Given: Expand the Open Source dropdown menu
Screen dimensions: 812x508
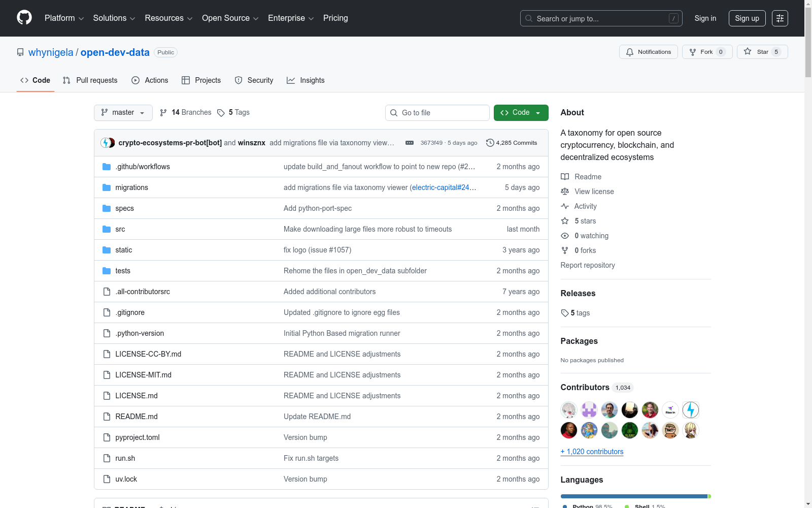Looking at the screenshot, I should pyautogui.click(x=230, y=18).
